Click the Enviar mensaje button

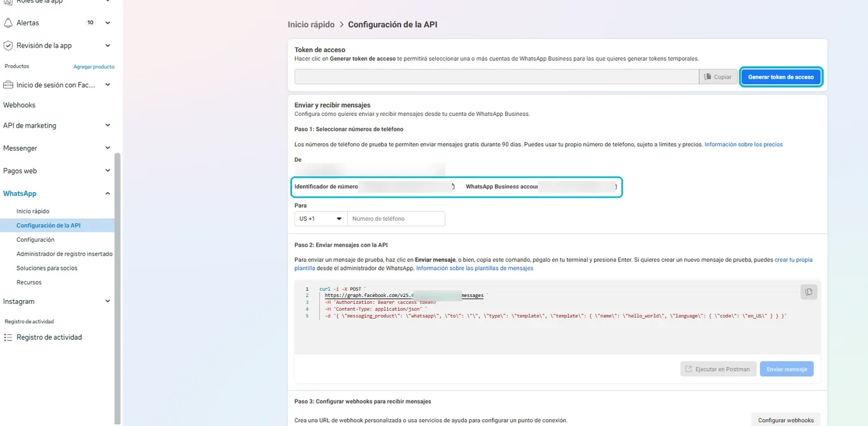787,369
